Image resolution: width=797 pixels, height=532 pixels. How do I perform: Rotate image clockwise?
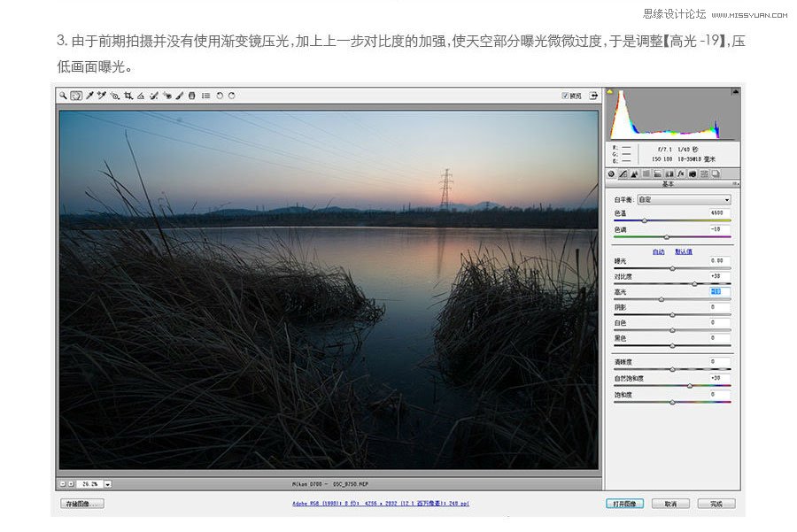click(232, 96)
